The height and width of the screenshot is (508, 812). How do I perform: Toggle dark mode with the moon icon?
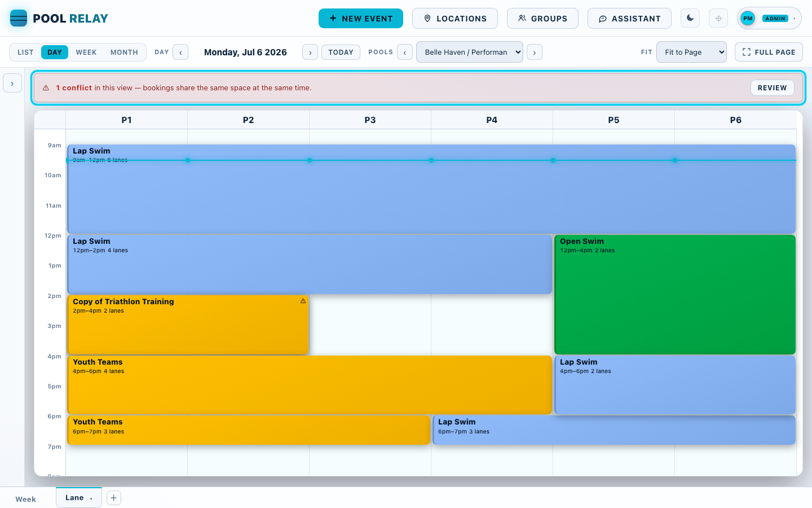tap(690, 18)
